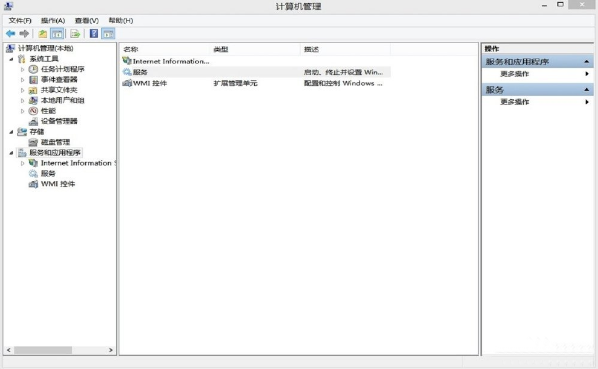Viewport: 598px width, 369px height.
Task: Click the right scroll arrow in tree pane
Action: [111, 350]
